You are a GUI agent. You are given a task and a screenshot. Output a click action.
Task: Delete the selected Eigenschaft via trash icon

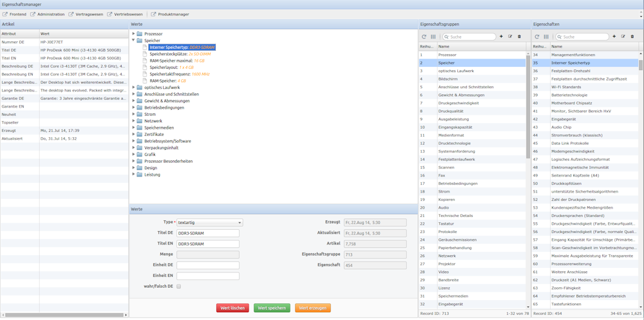coord(632,37)
